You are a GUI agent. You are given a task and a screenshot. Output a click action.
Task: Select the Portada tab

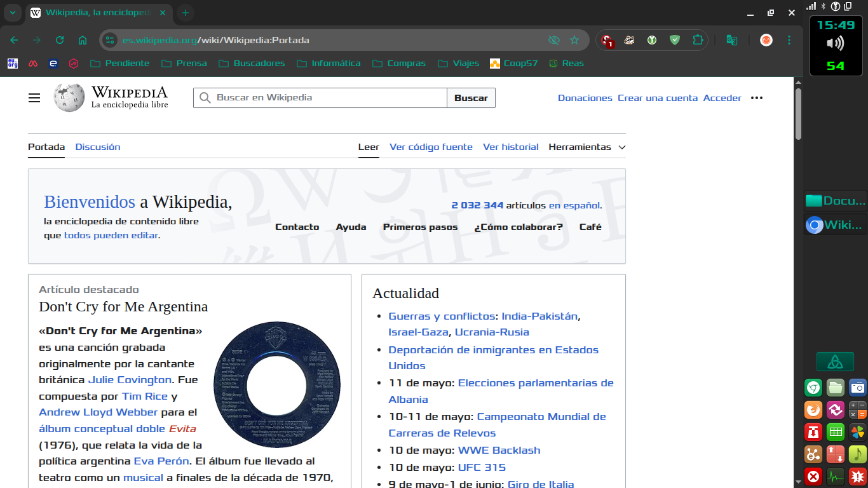click(x=46, y=147)
